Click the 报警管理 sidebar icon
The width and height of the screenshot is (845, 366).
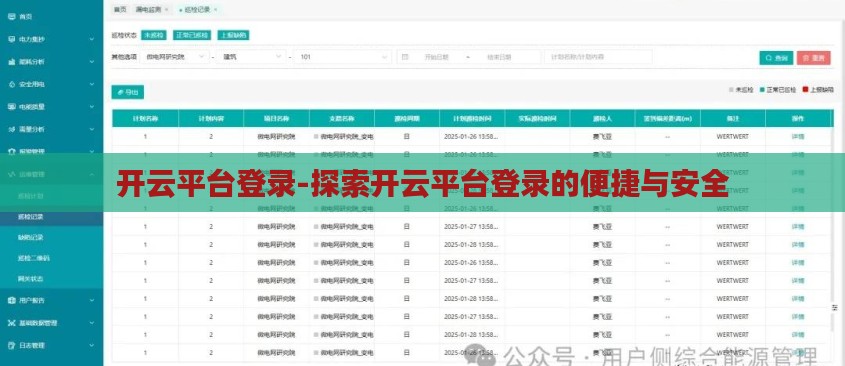point(11,151)
